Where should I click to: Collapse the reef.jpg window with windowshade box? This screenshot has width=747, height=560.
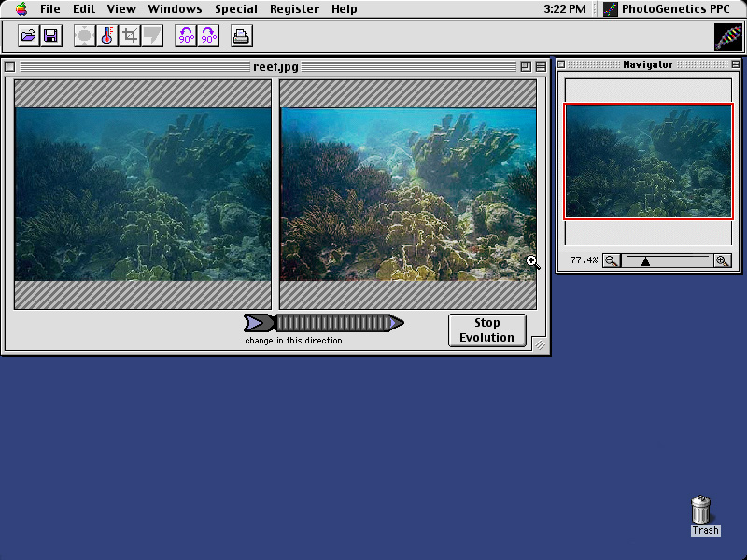point(541,66)
